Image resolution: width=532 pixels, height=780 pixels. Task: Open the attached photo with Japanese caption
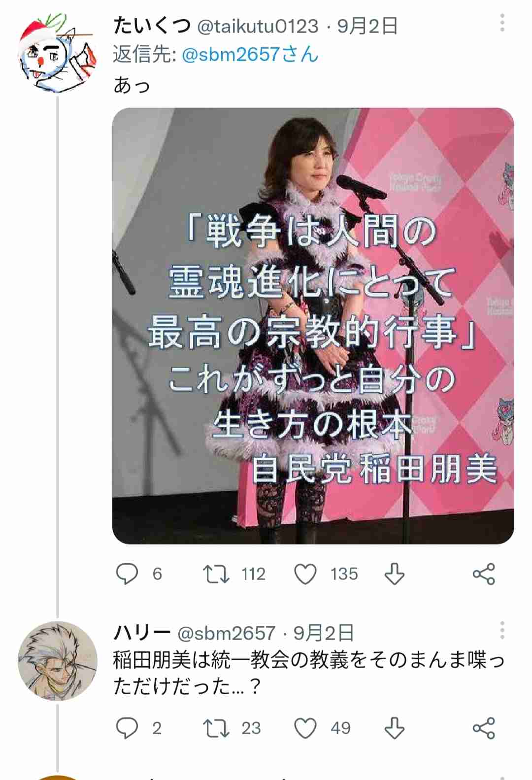tap(313, 326)
